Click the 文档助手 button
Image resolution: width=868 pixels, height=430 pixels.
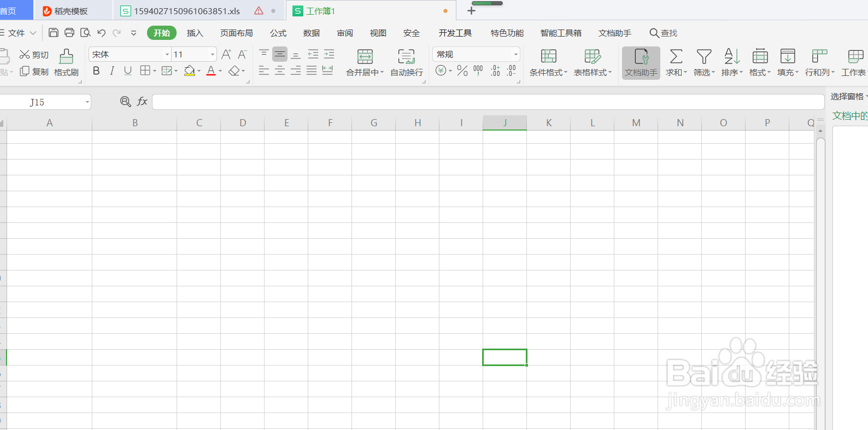(x=641, y=62)
